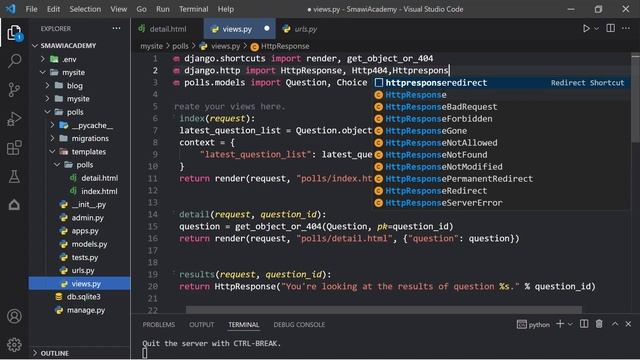Screen dimensions: 640x360
Task: Expand the OUTLINE section
Action: 79,353
